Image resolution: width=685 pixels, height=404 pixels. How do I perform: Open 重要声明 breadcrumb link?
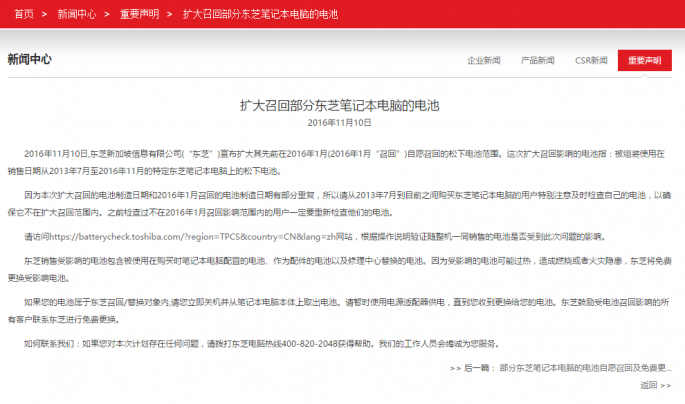click(x=140, y=14)
